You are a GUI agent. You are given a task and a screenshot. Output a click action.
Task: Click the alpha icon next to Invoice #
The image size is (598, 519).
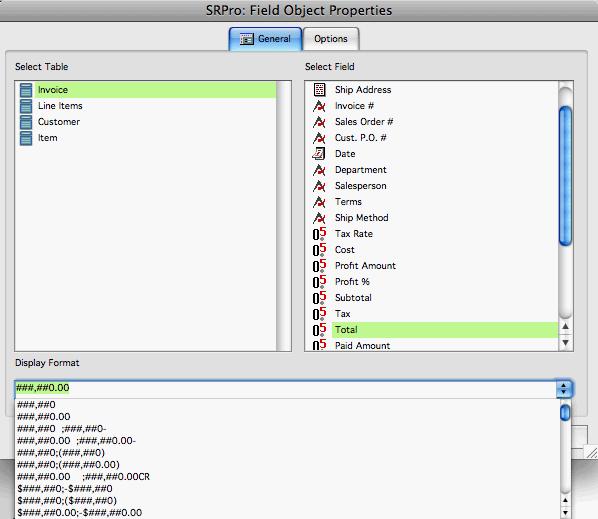click(319, 106)
